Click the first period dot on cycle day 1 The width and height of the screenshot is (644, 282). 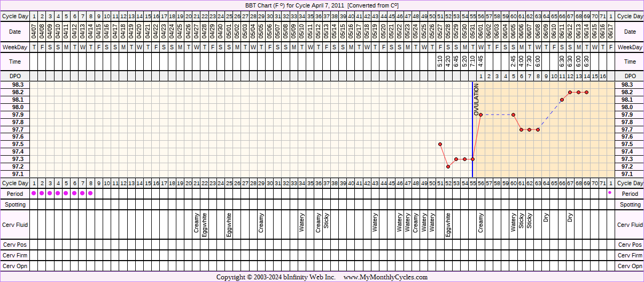[34, 193]
